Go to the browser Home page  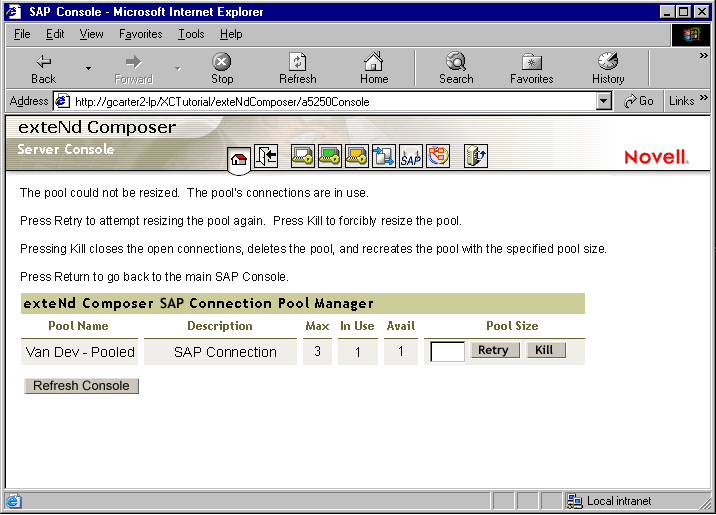[374, 68]
